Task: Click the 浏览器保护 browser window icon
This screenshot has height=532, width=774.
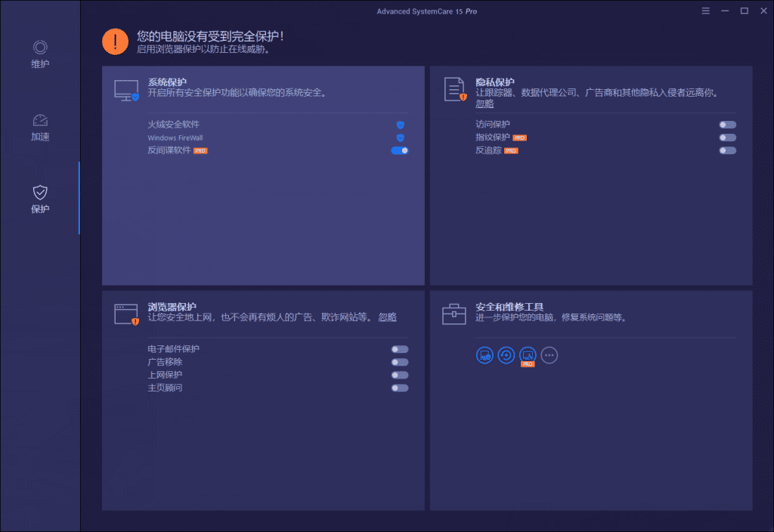Action: pyautogui.click(x=127, y=314)
